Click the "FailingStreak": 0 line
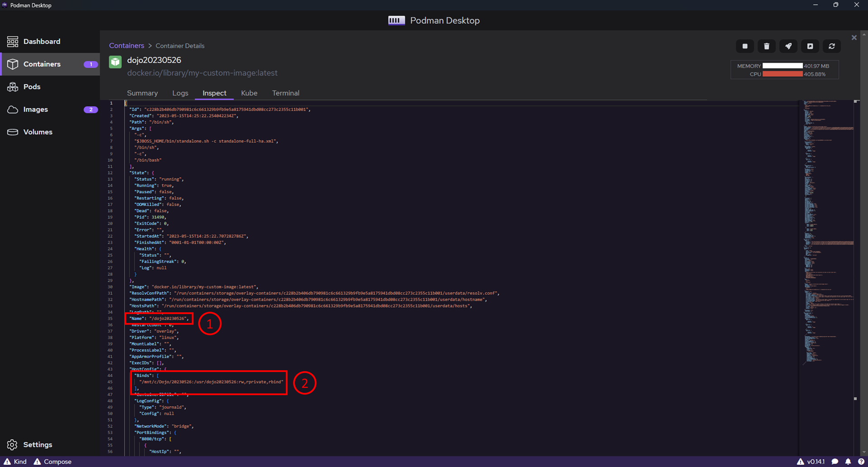Viewport: 868px width, 467px height. pyautogui.click(x=163, y=262)
